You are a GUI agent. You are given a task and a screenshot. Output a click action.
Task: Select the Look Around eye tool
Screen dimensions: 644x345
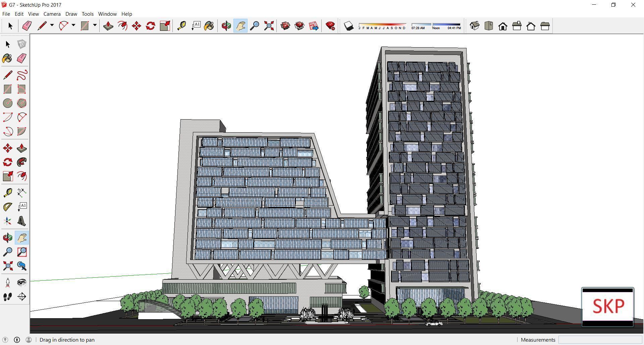pyautogui.click(x=22, y=283)
